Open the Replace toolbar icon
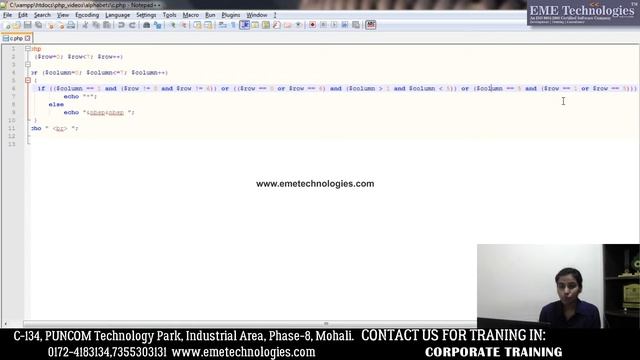 (x=158, y=25)
